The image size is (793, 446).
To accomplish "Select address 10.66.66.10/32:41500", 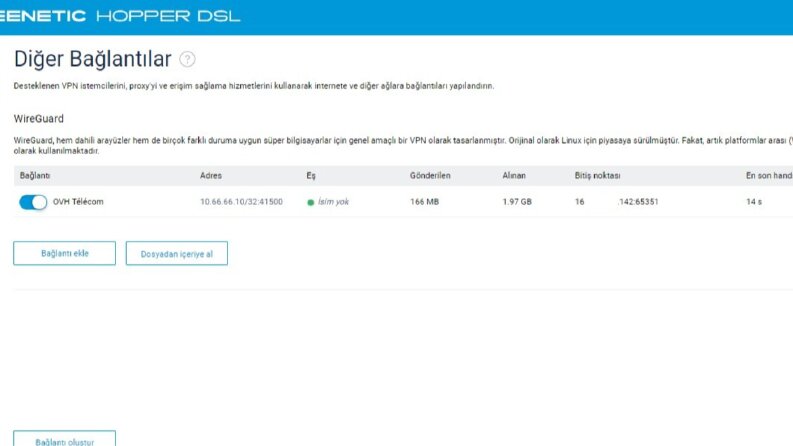I will pyautogui.click(x=241, y=202).
